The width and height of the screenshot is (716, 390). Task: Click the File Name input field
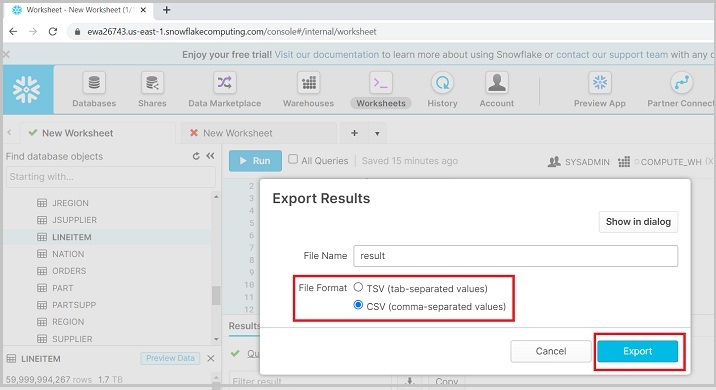point(516,256)
